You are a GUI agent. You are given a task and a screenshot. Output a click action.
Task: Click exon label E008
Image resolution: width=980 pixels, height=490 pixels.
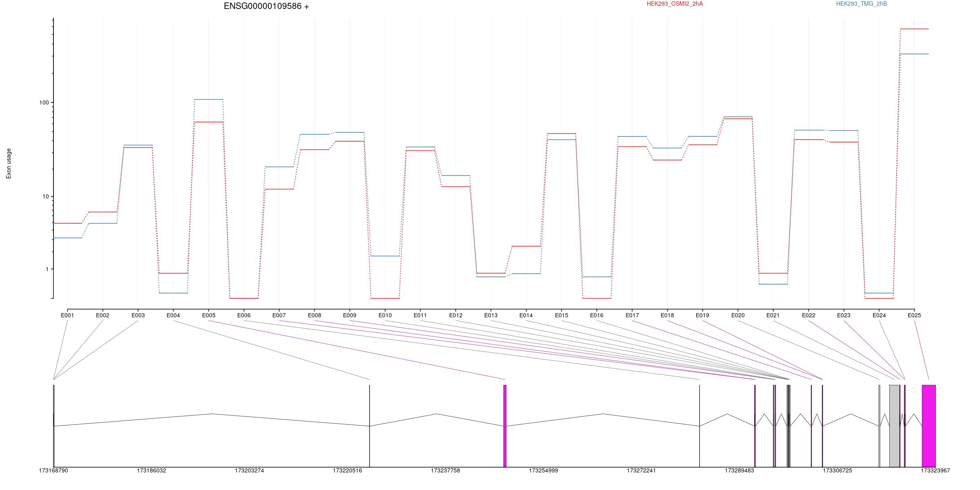point(314,315)
